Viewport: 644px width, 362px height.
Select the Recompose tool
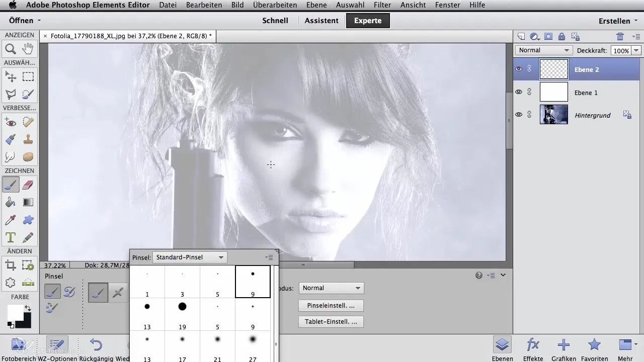coord(28,265)
